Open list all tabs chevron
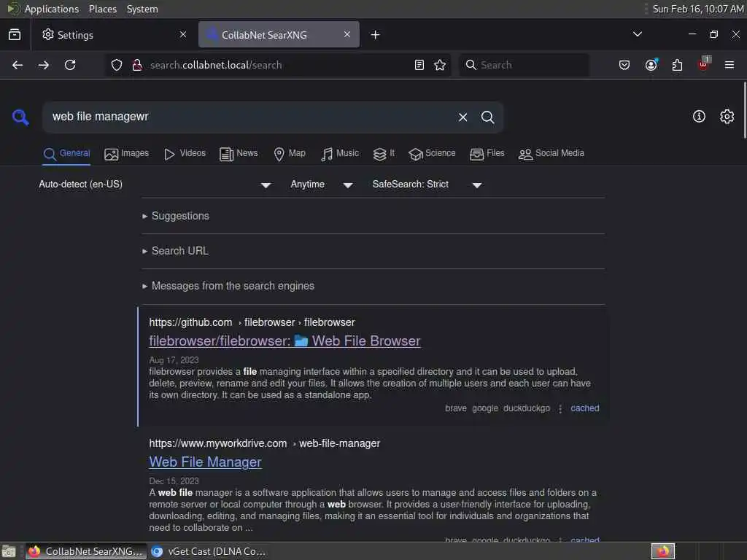 coord(638,34)
